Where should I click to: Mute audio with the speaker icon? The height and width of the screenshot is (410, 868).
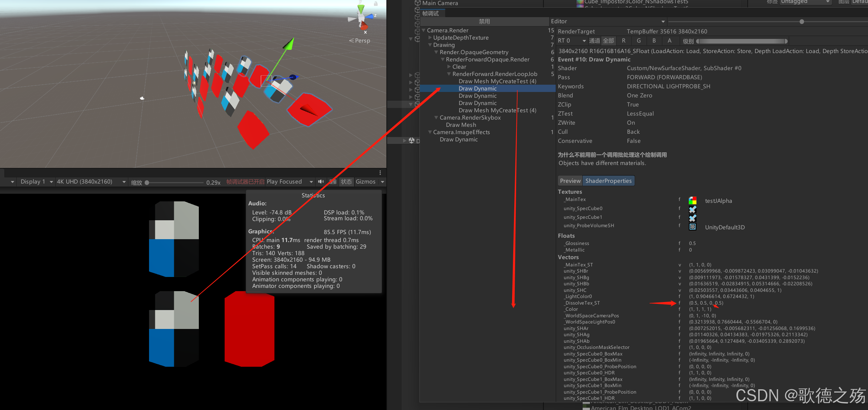[321, 182]
